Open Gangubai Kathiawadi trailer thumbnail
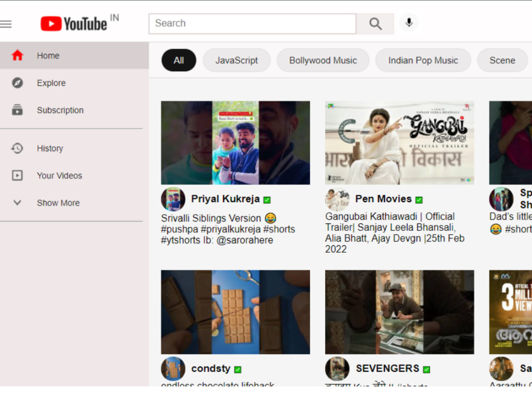 point(400,143)
